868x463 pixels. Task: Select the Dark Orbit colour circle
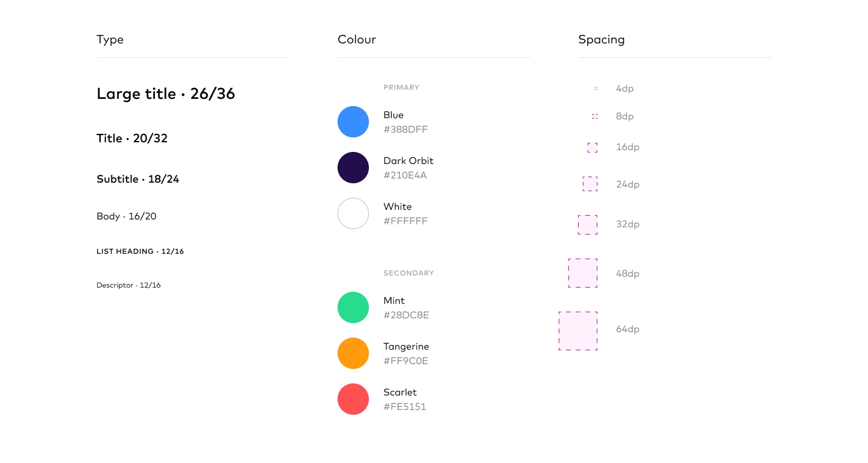point(353,168)
